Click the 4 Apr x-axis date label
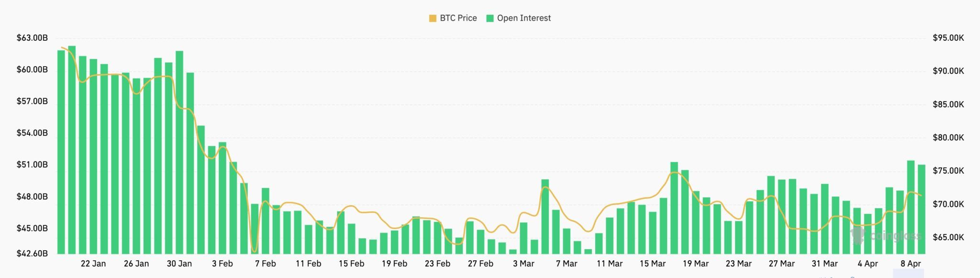 click(x=868, y=264)
